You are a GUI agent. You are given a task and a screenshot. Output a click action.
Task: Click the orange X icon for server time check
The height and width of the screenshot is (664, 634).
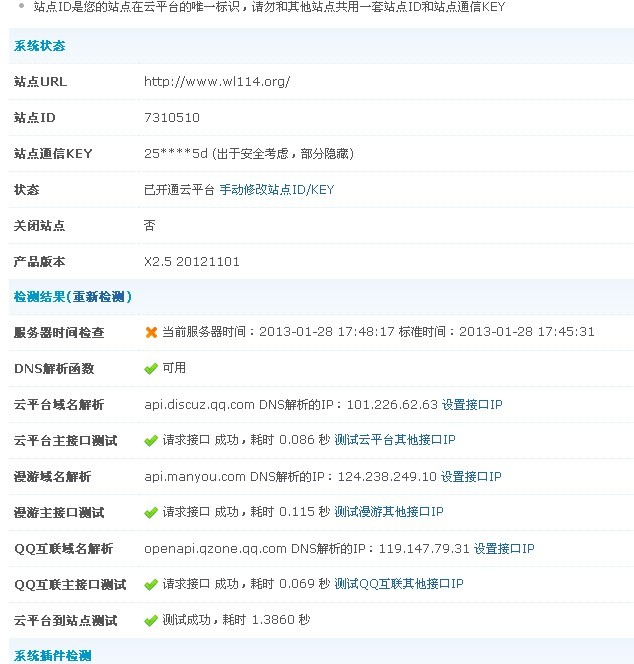click(151, 332)
